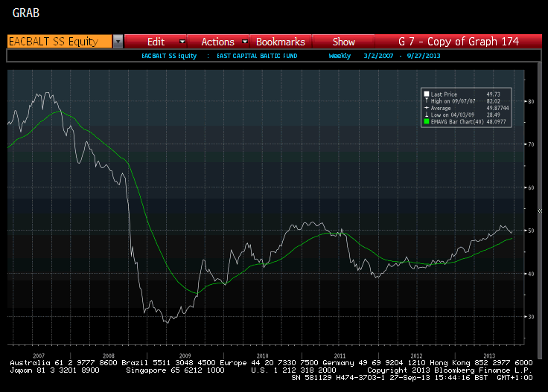Click the 3/2/2007 start date
This screenshot has width=548, height=392.
(x=378, y=56)
